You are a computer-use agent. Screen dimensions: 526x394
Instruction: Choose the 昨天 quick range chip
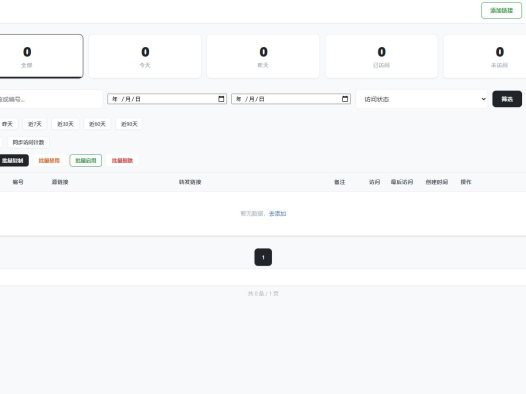(x=8, y=124)
